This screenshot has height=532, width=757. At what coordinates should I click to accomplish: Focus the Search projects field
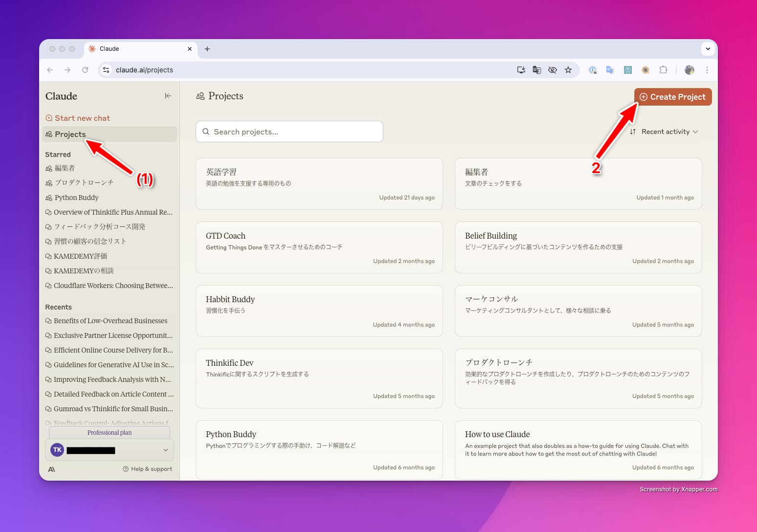(x=289, y=132)
